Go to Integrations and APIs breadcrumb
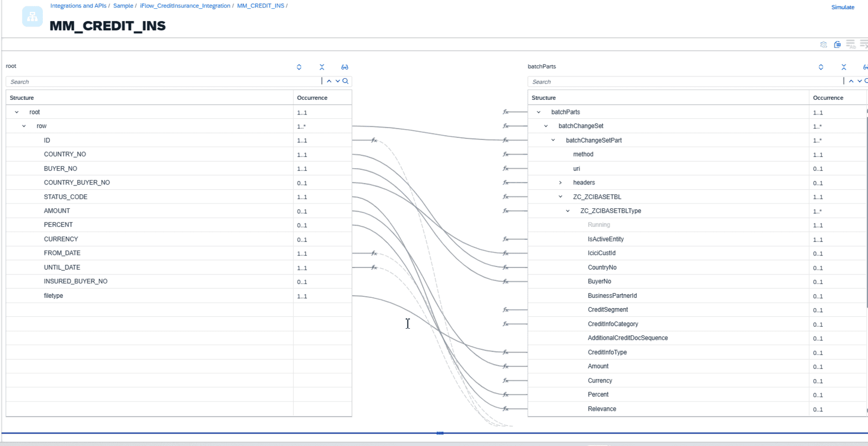868x446 pixels. pos(78,6)
